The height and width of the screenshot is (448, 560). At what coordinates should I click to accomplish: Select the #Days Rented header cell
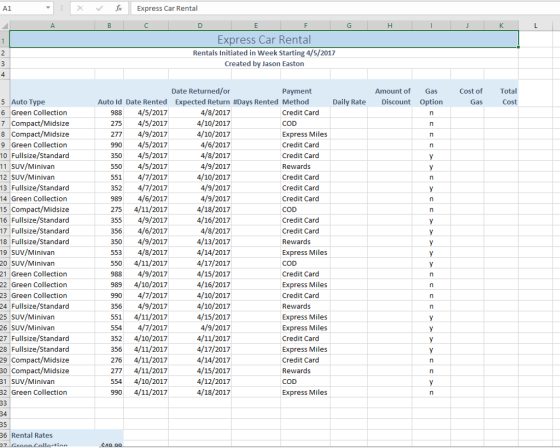click(256, 93)
